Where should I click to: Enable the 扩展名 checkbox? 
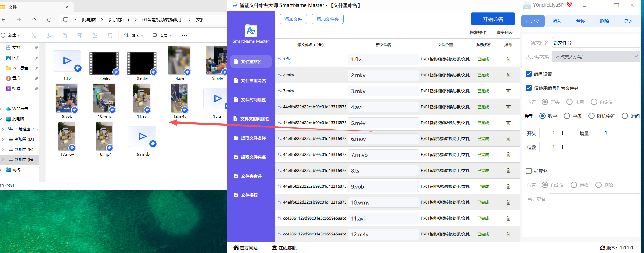coord(529,171)
